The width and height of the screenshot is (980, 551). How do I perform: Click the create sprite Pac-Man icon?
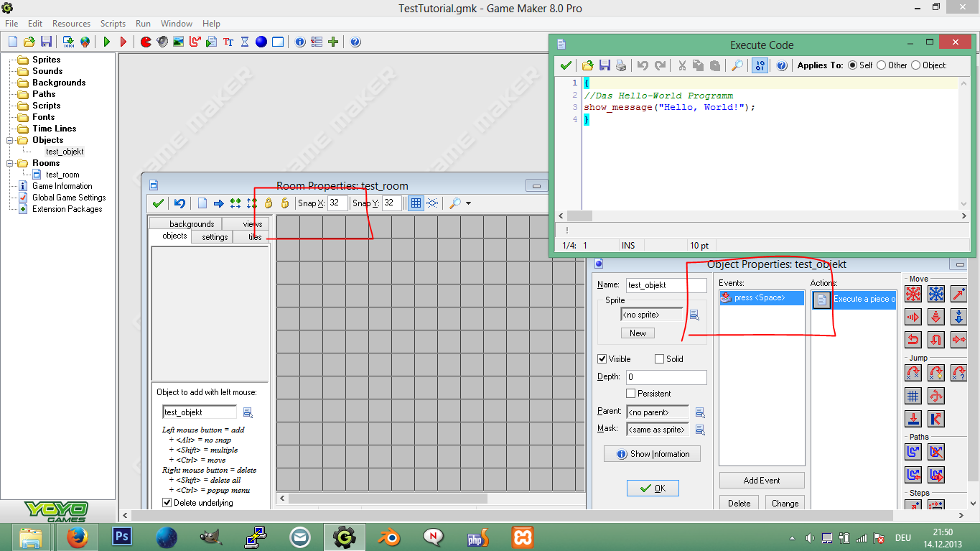click(x=146, y=42)
